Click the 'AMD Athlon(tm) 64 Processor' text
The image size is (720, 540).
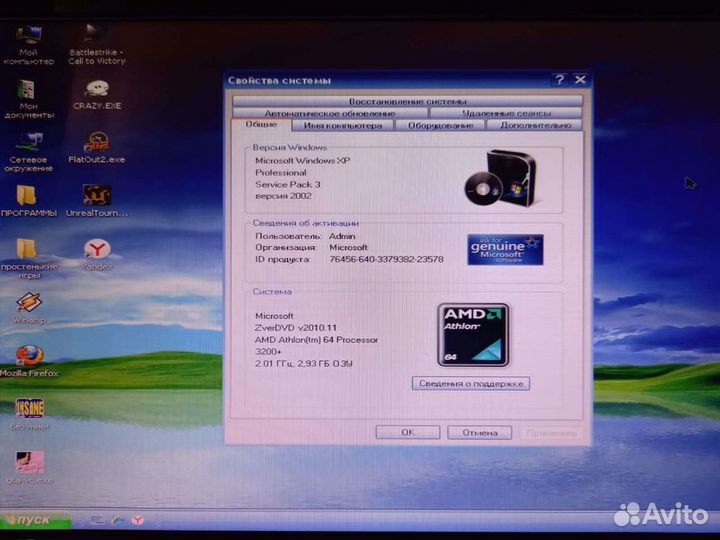316,340
